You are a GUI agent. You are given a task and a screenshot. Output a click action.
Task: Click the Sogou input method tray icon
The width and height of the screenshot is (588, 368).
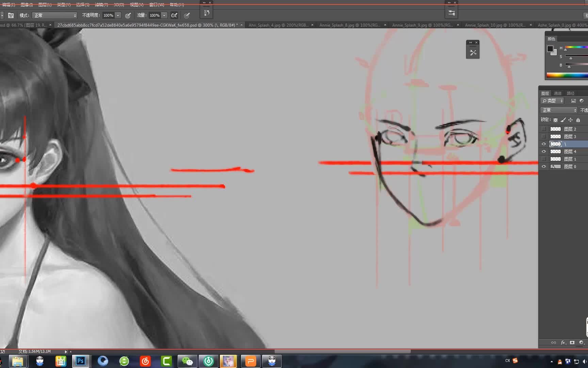pyautogui.click(x=515, y=361)
